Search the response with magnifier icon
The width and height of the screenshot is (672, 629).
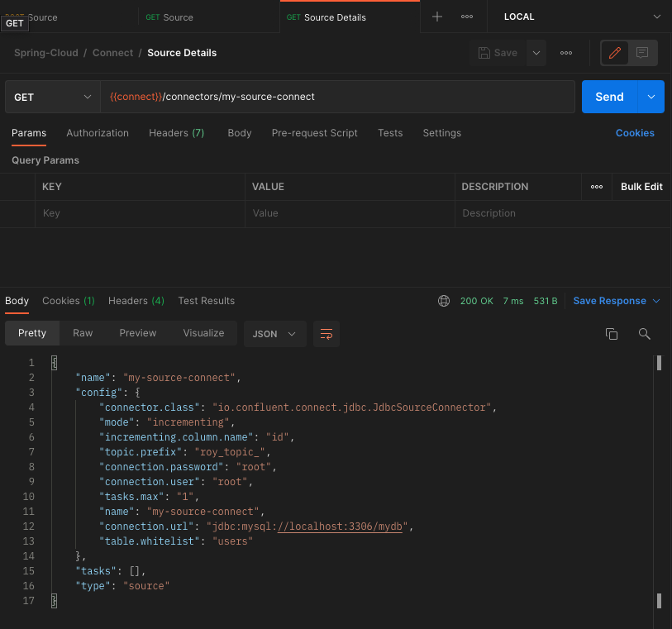[645, 334]
